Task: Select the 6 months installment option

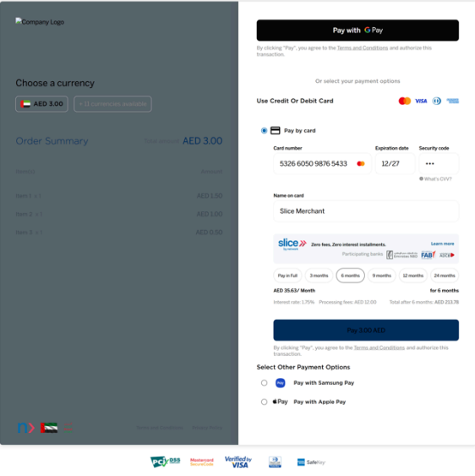Action: pos(350,276)
